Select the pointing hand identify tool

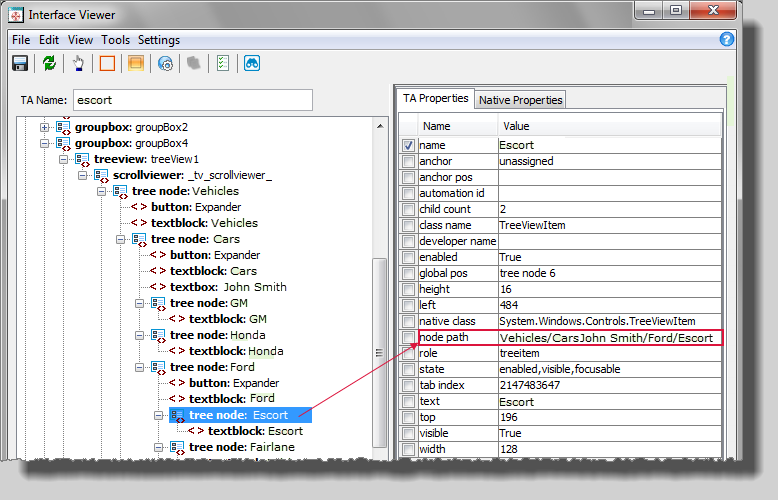(78, 63)
